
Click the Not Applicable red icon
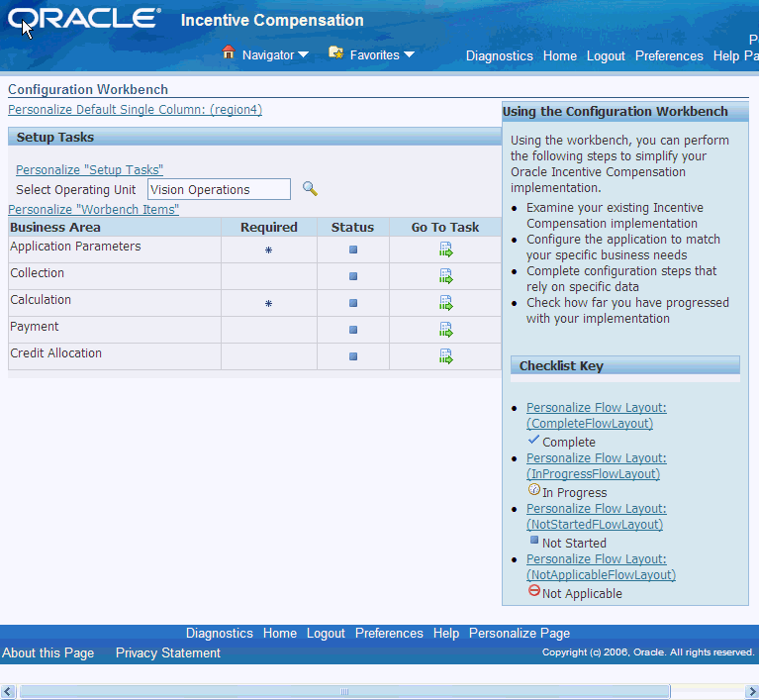coord(534,590)
